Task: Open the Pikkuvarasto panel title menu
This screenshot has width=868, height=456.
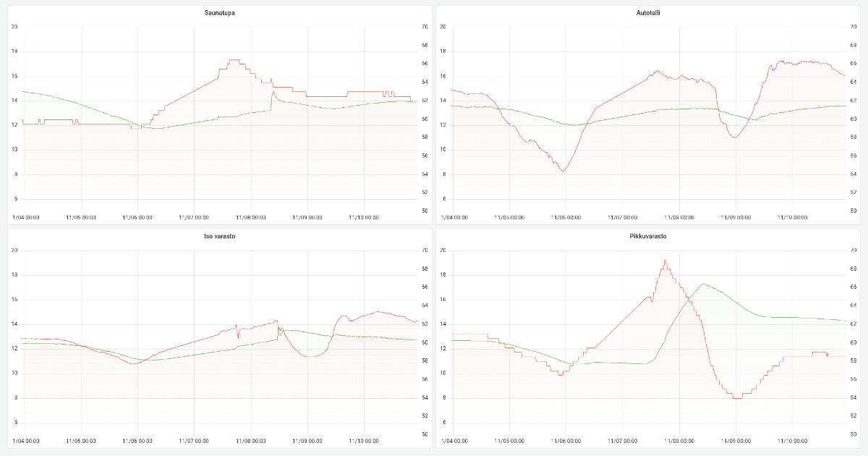Action: click(x=647, y=237)
